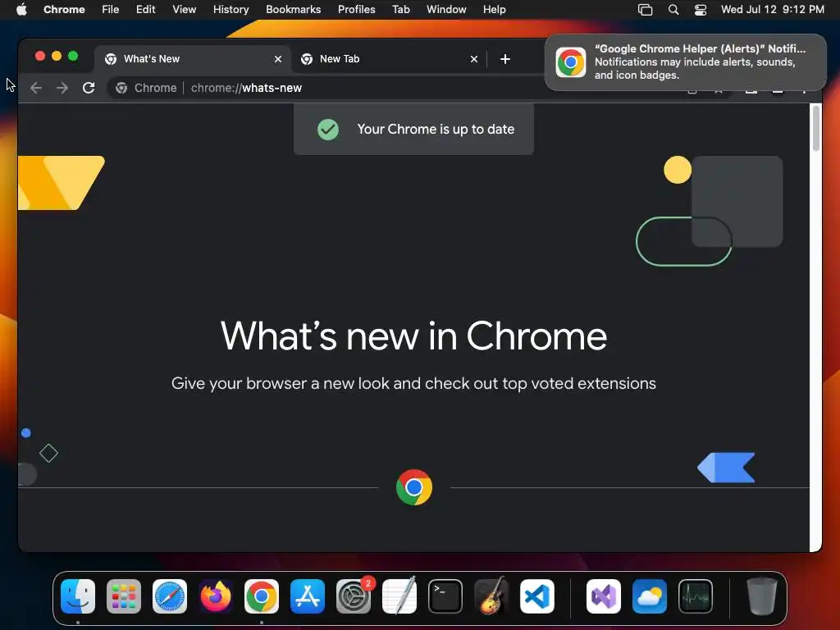Open Control Center in menu bar

(x=701, y=10)
